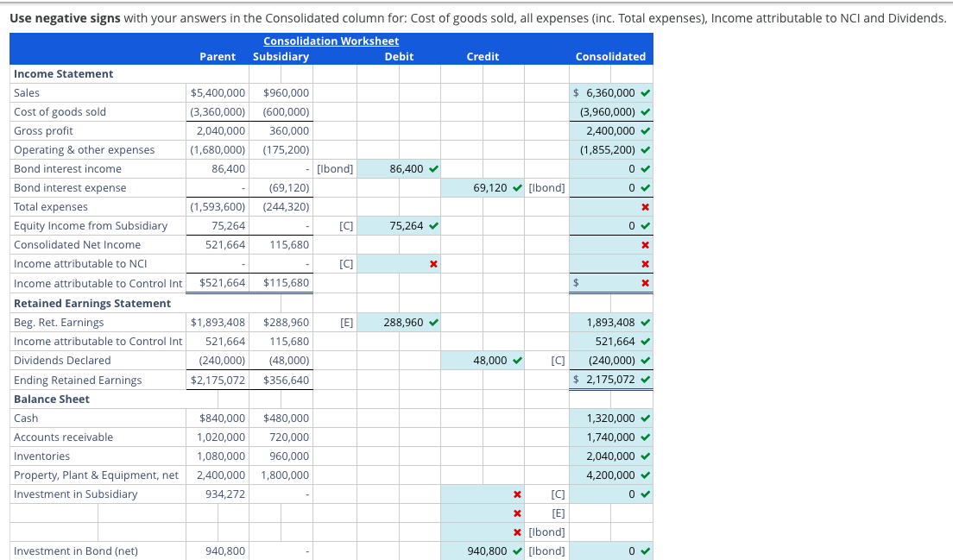Screen dimensions: 953x560
Task: Click the [C] label beside the 75,264 debit
Action: click(346, 225)
